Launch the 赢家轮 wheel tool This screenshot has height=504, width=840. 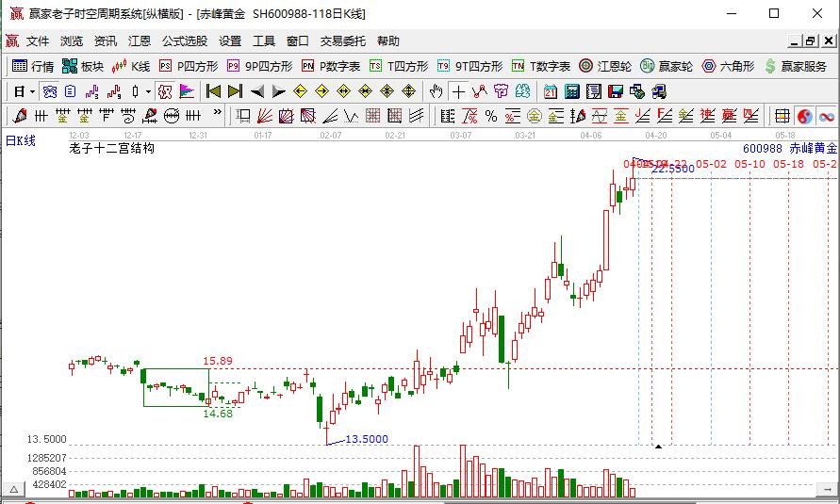667,66
